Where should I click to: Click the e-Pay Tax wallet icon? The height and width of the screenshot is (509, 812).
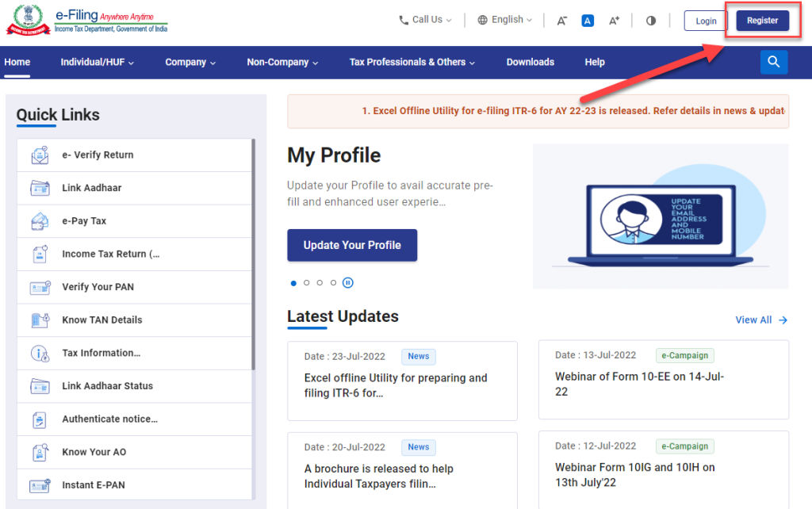click(40, 221)
